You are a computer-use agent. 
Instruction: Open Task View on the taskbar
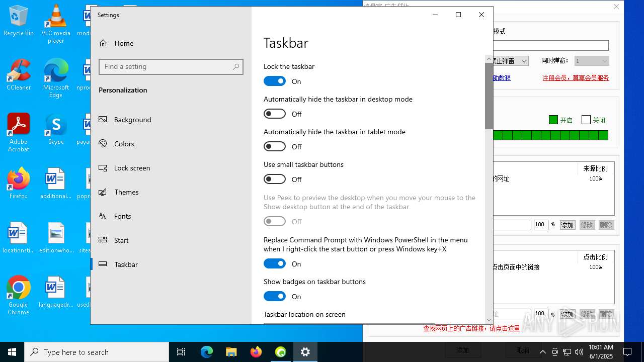[181, 352]
